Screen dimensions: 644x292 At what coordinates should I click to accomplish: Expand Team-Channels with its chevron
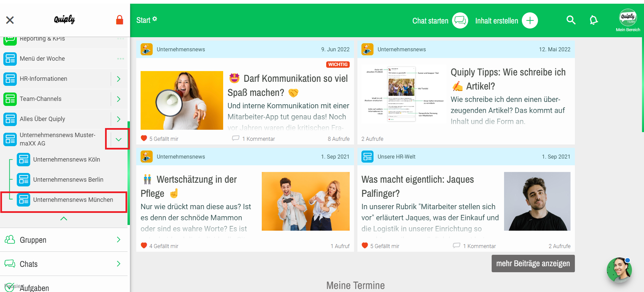[x=119, y=99]
